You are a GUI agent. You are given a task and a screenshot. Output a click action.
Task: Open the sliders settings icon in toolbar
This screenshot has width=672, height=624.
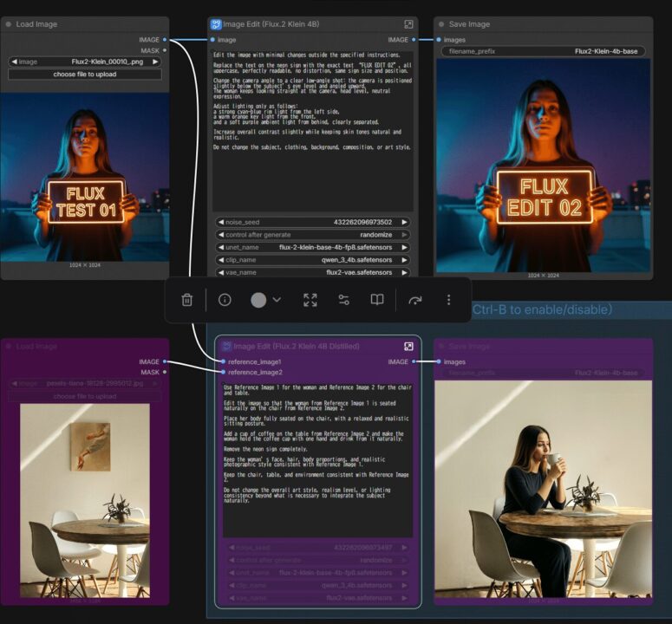(343, 300)
